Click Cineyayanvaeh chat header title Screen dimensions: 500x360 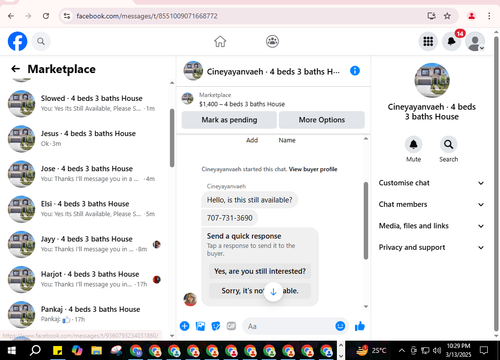click(x=273, y=71)
